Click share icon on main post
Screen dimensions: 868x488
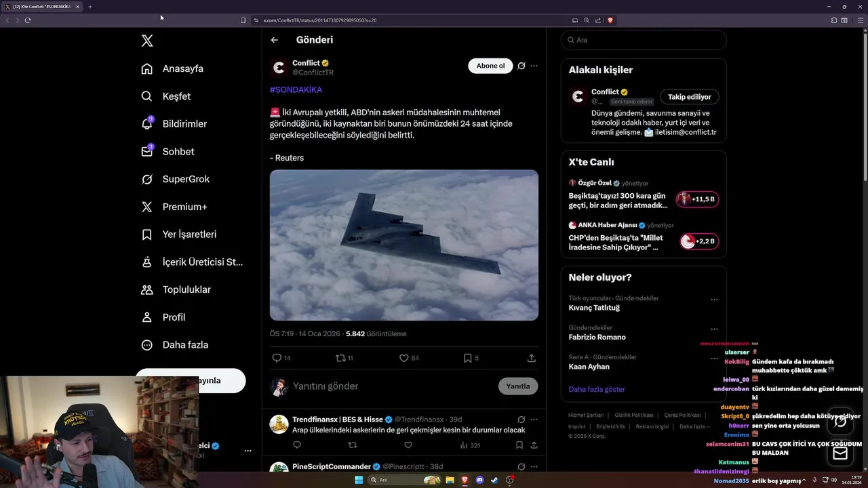532,358
